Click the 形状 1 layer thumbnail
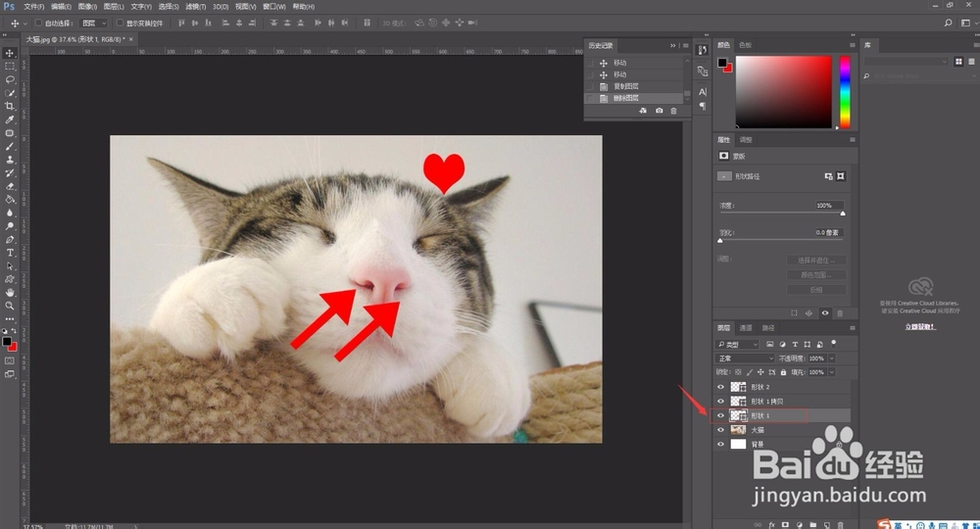This screenshot has height=529, width=980. [x=738, y=415]
